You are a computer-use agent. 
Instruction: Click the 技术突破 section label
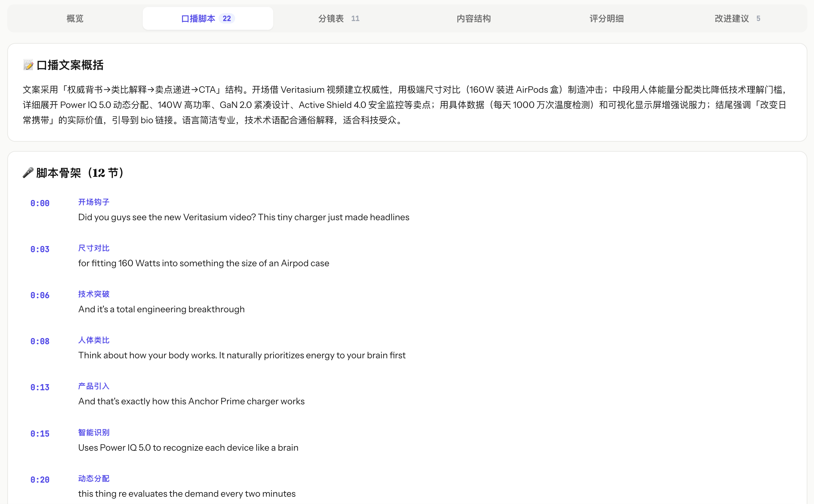pyautogui.click(x=94, y=294)
